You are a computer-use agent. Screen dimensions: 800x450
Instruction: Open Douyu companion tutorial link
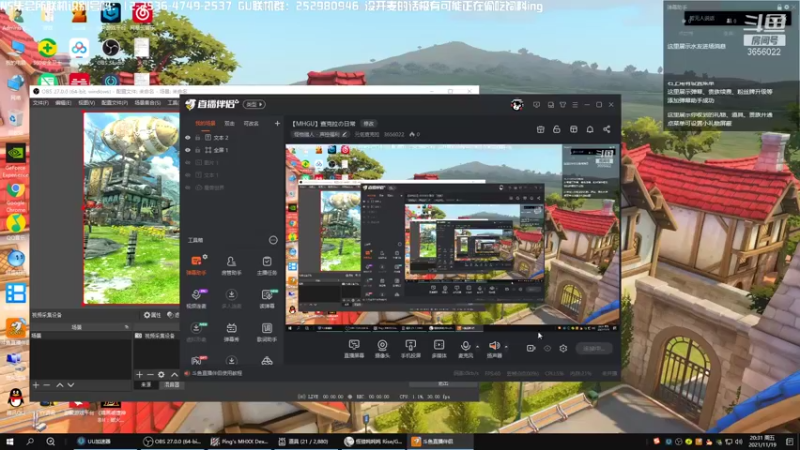pos(217,373)
